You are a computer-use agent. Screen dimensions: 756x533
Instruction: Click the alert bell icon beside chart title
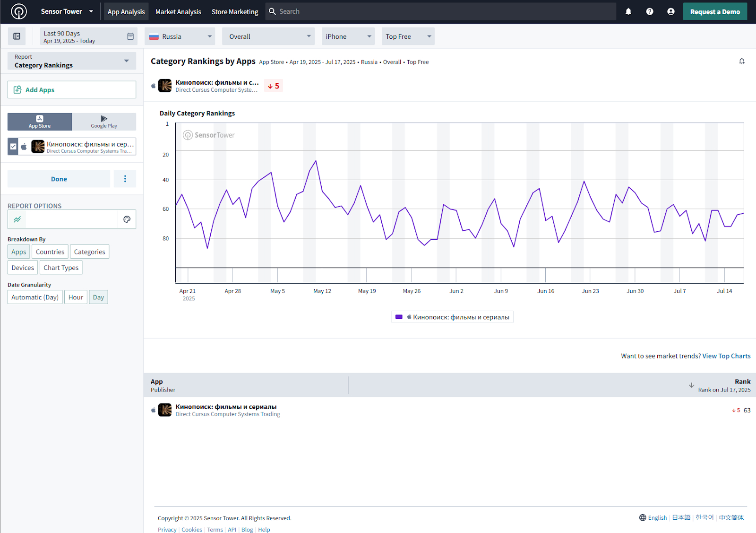[x=742, y=61]
